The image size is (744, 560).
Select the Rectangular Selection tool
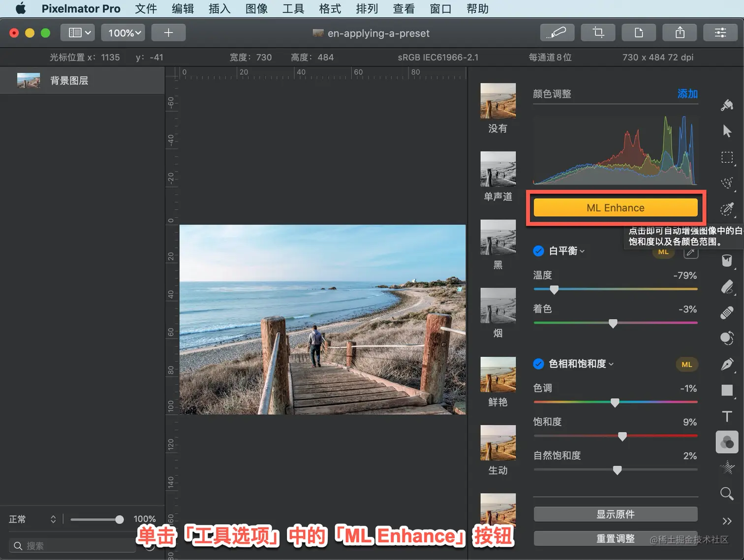click(727, 157)
